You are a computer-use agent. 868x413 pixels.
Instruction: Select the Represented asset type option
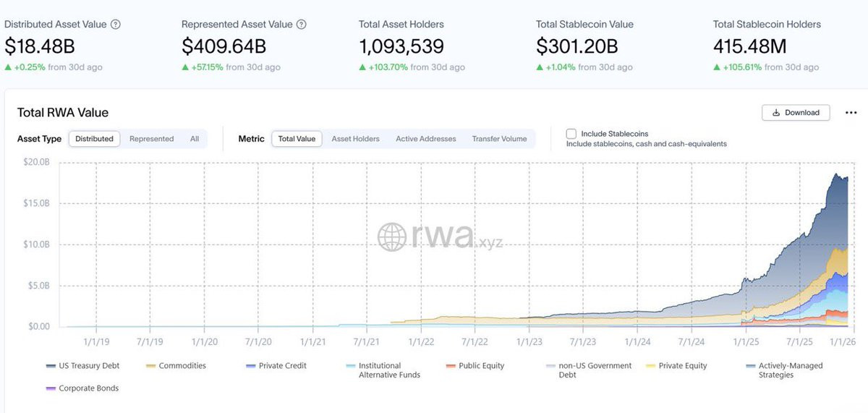click(x=152, y=139)
